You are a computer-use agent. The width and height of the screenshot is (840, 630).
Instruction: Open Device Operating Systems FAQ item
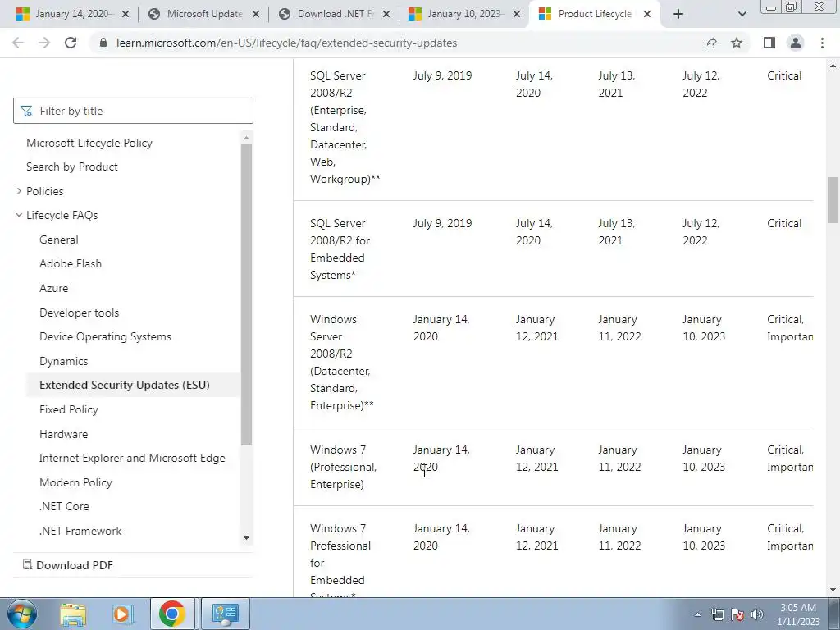point(105,336)
